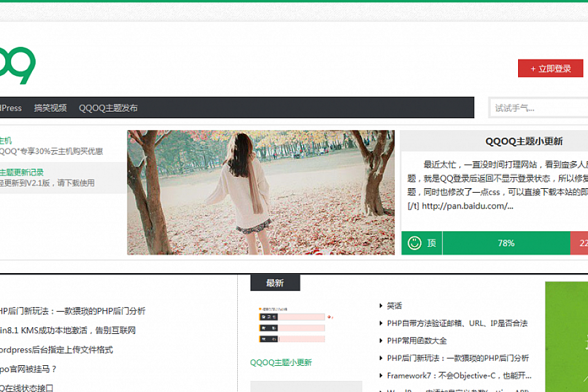Screen dimensions: 588x392
Task: Open the QQOQ主题小更新 featured article heading
Action: (524, 141)
